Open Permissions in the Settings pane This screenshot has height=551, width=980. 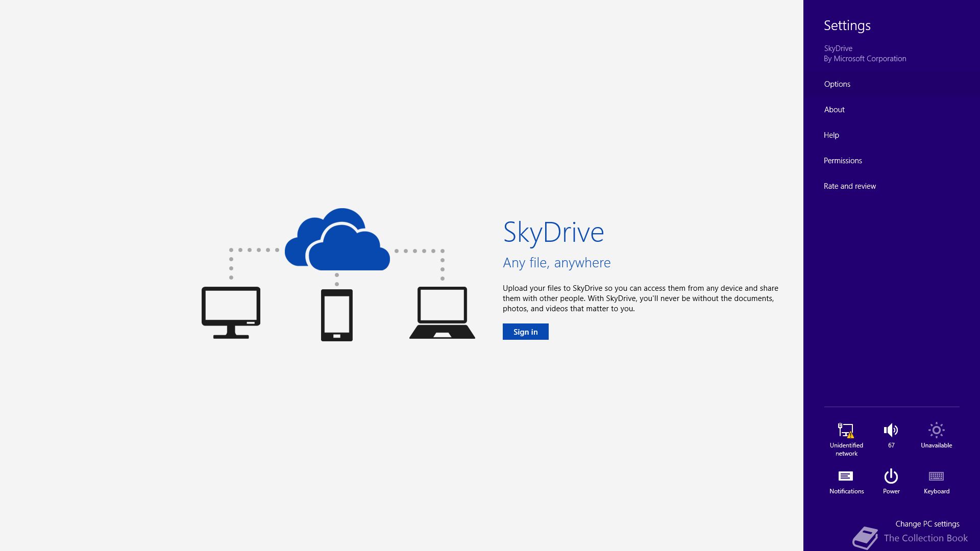click(891, 161)
